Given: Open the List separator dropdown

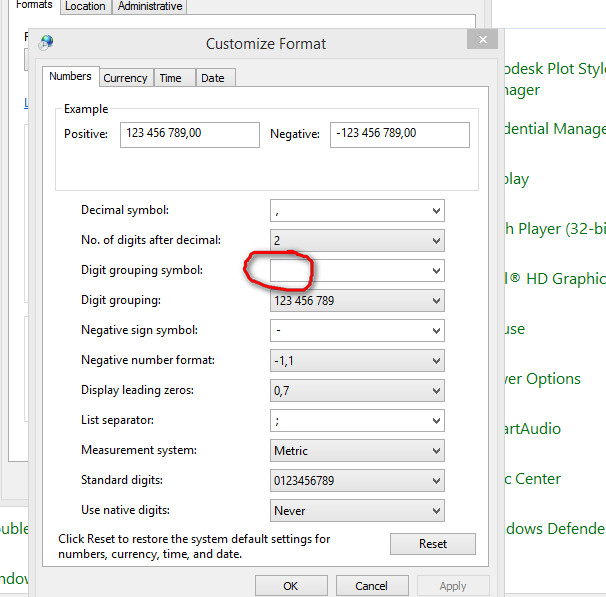Looking at the screenshot, I should [x=357, y=420].
